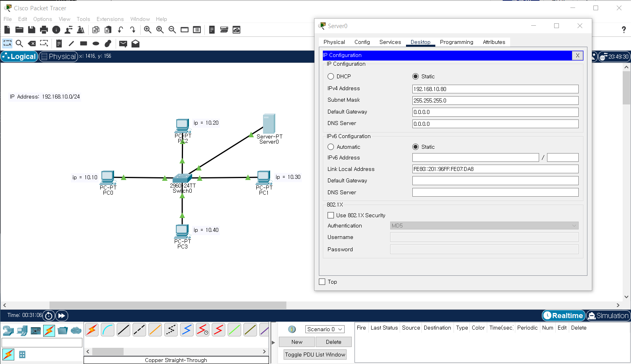Viewport: 631px width, 364px height.
Task: Open the Authentication MD5 dropdown
Action: coord(484,226)
